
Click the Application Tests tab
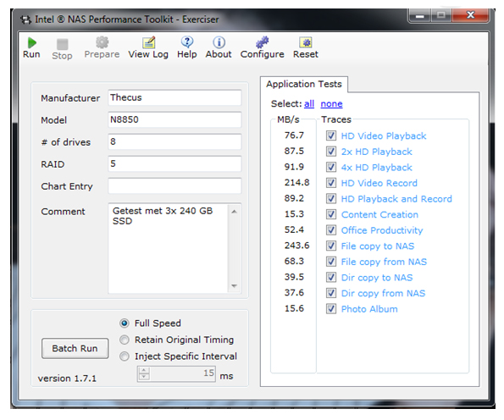tap(304, 84)
